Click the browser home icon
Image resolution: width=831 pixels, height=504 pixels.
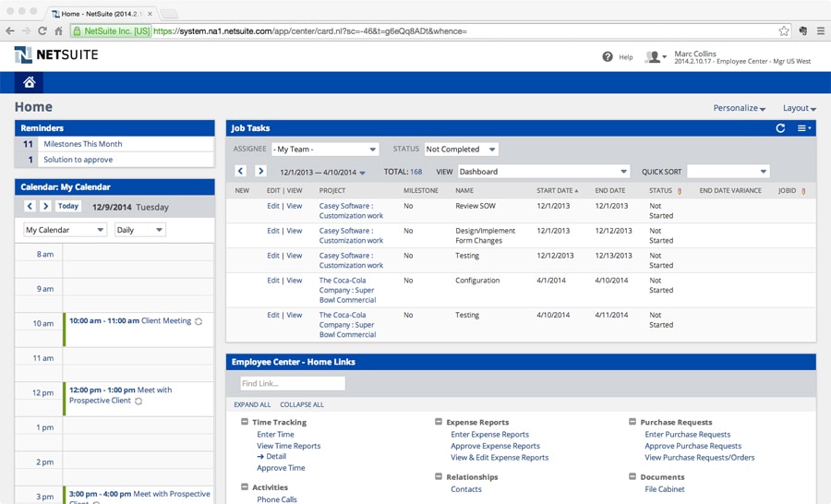(58, 30)
